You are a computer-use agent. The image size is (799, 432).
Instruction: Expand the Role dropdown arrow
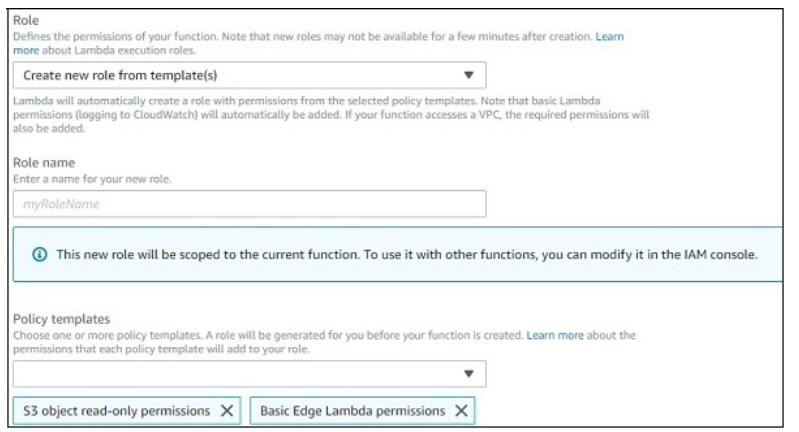pyautogui.click(x=468, y=75)
